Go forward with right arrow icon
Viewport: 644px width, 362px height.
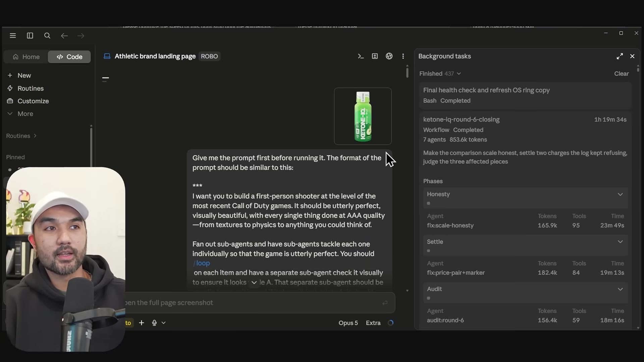coord(81,36)
